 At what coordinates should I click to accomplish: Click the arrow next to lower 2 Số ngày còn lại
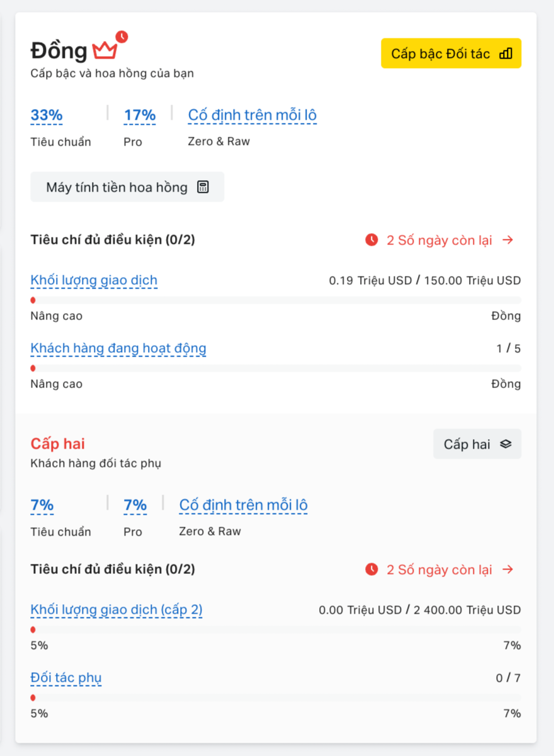point(509,570)
